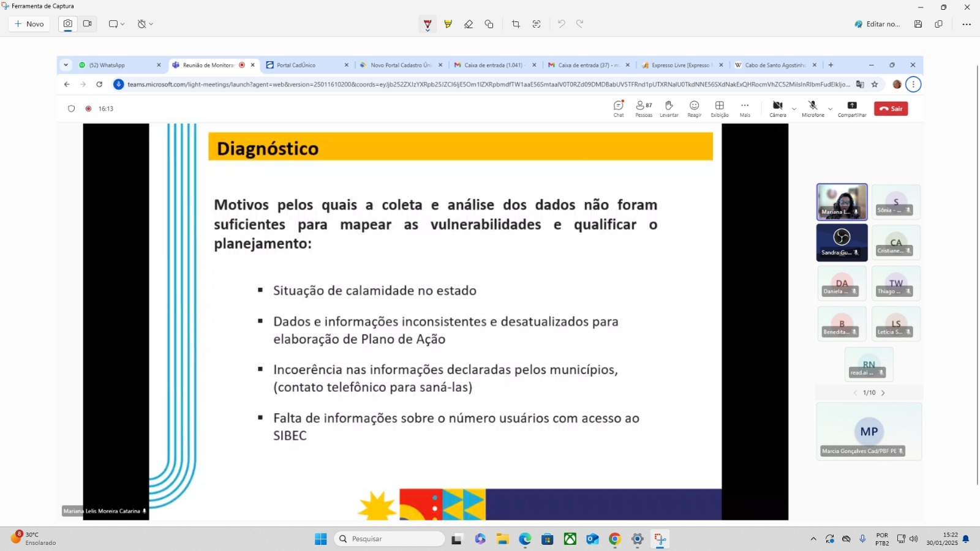Image resolution: width=980 pixels, height=551 pixels.
Task: Click the taskbar Pesquisar search box
Action: click(x=390, y=539)
